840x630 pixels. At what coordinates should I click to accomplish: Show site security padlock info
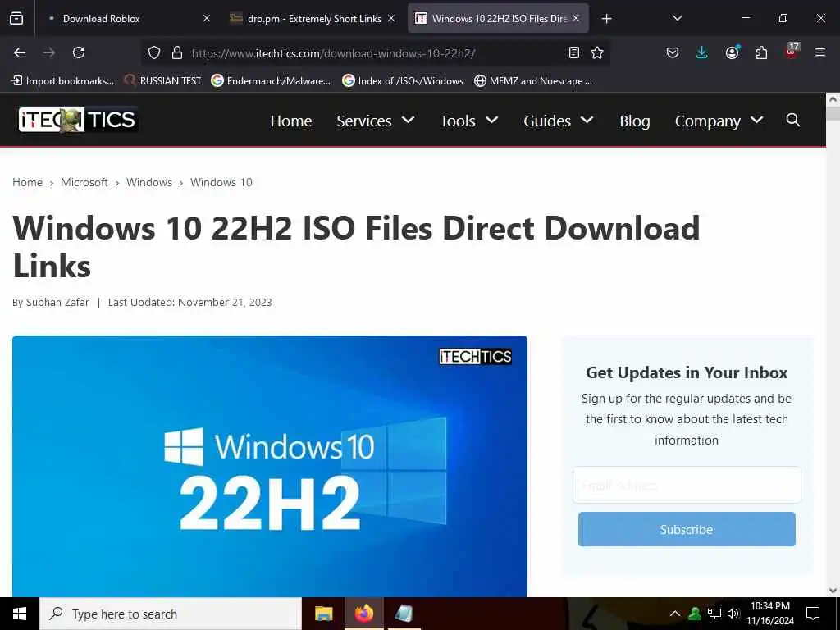177,52
